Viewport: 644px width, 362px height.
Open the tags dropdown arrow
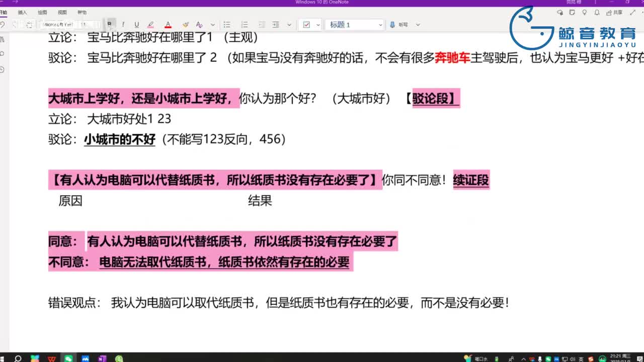318,24
